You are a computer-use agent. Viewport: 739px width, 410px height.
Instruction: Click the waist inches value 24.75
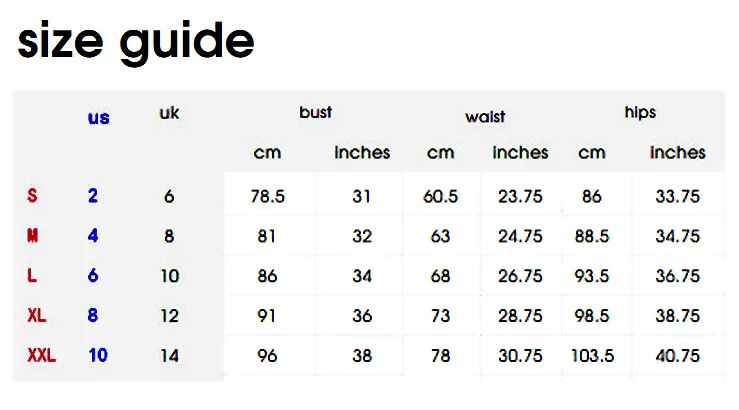pyautogui.click(x=520, y=237)
